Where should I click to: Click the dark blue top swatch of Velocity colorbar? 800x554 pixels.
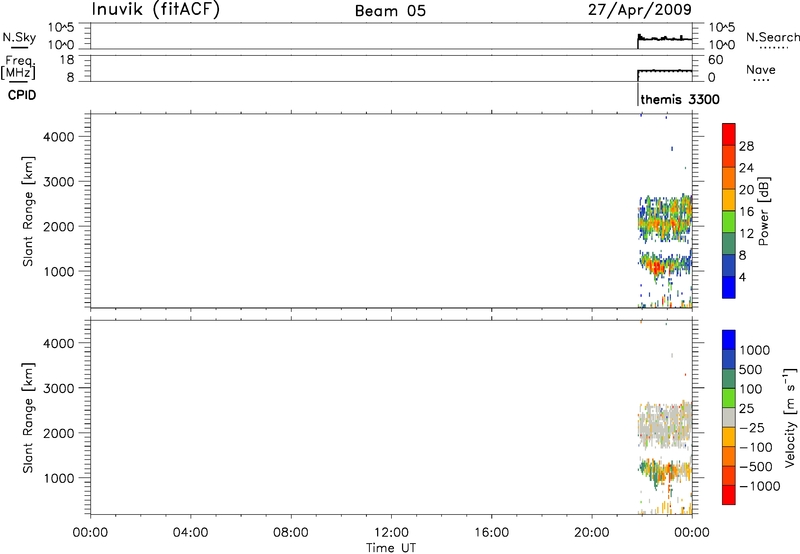tap(729, 340)
